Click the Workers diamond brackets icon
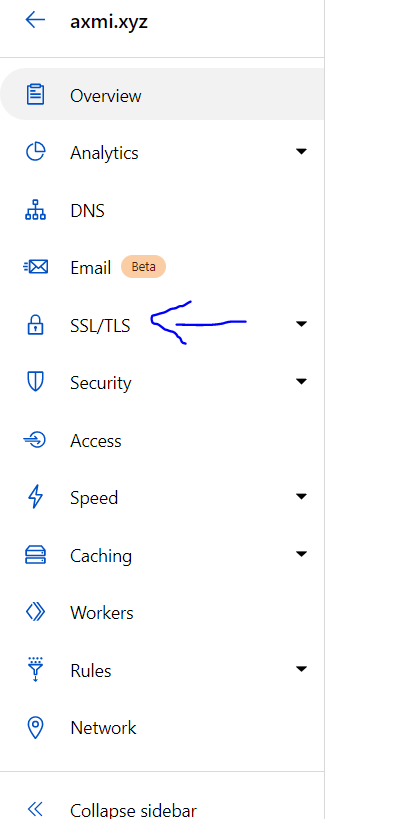Image resolution: width=411 pixels, height=819 pixels. click(35, 612)
